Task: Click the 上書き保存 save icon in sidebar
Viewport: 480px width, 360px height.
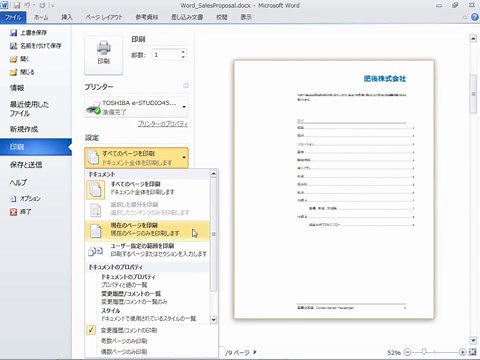Action: pos(13,33)
